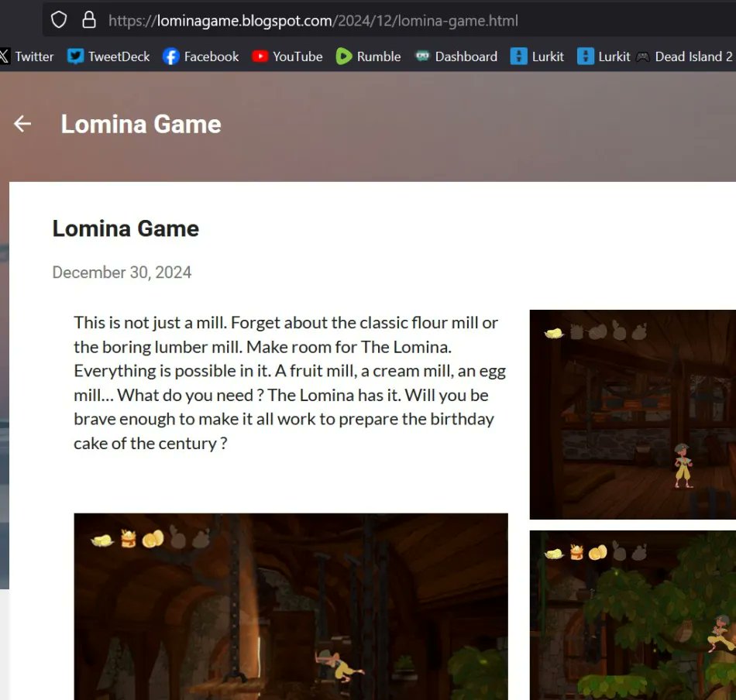Click the Facebook logo icon
This screenshot has width=736, height=700.
click(171, 57)
